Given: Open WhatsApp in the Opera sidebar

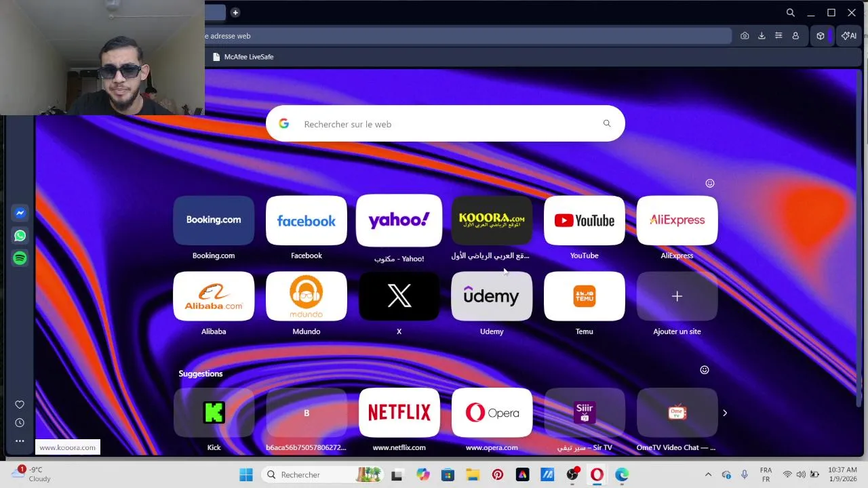Looking at the screenshot, I should click(x=20, y=236).
